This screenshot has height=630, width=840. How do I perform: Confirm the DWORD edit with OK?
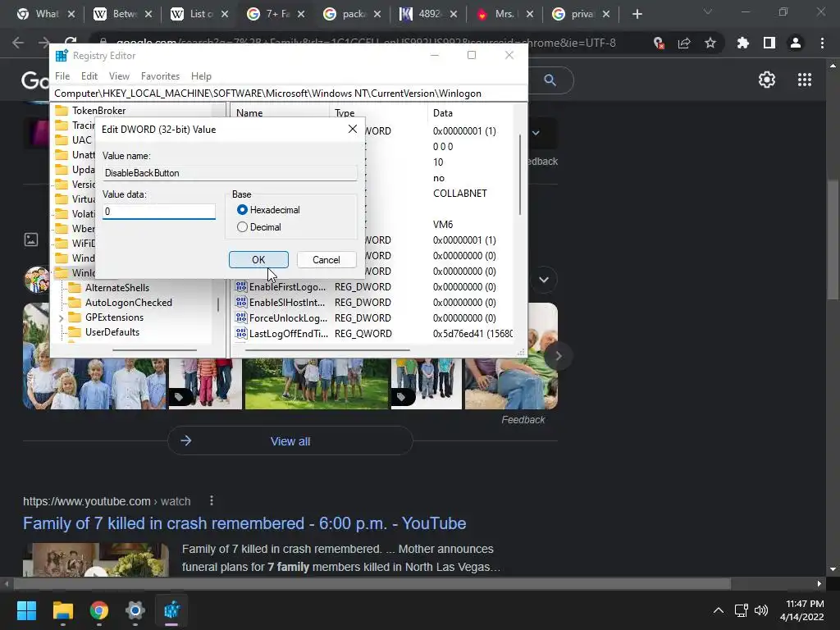tap(258, 260)
